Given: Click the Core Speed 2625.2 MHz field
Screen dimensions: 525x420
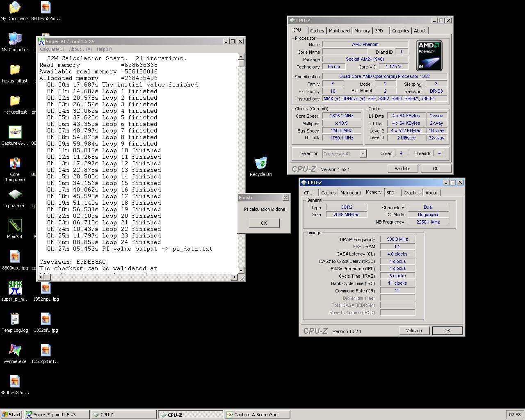Looking at the screenshot, I should coord(342,116).
